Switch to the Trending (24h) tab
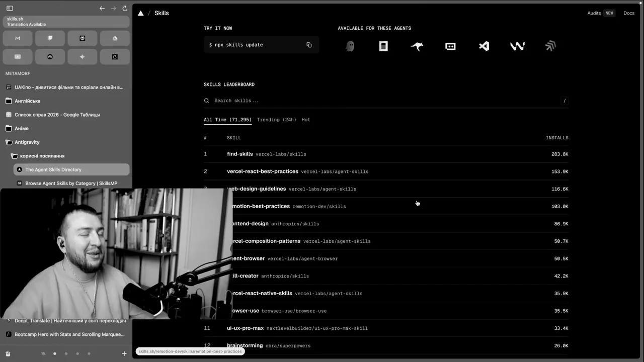This screenshot has width=644, height=362. tap(277, 120)
